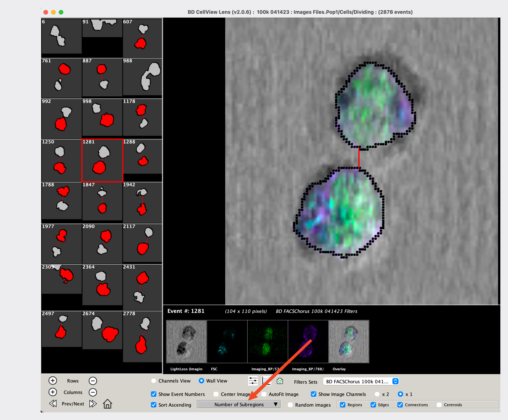Open the sliders adjustment settings icon
508x420 pixels.
click(253, 381)
